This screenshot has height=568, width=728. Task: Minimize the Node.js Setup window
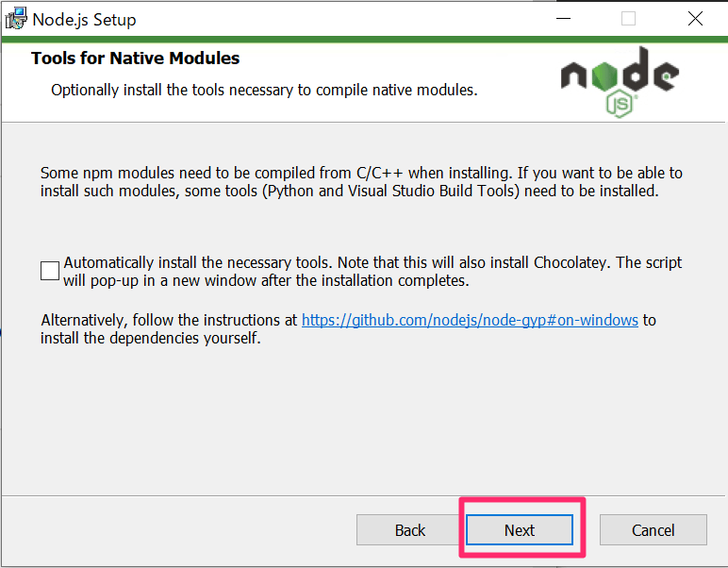click(563, 19)
